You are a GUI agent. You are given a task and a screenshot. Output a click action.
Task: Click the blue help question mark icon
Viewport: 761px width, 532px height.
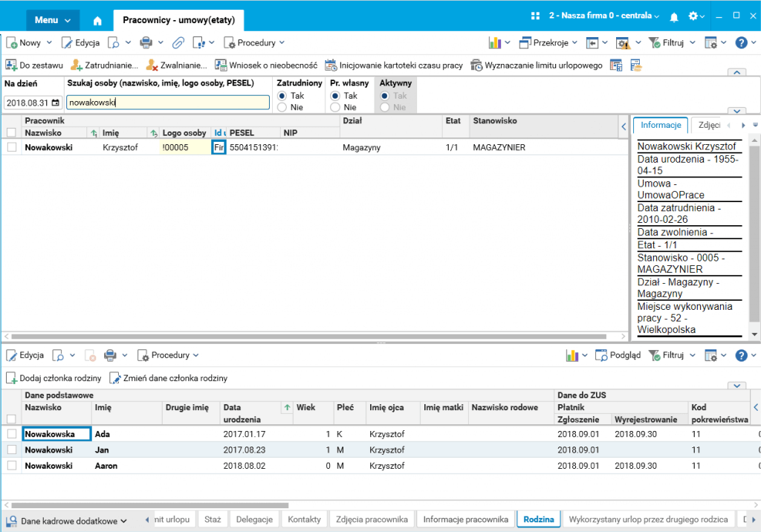coord(741,43)
